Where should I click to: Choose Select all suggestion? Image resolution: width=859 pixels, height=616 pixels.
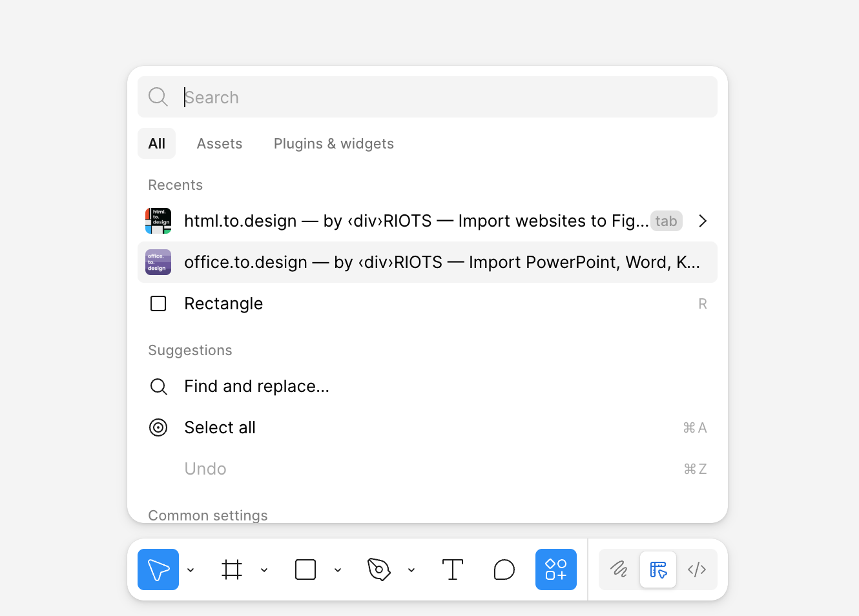[428, 427]
